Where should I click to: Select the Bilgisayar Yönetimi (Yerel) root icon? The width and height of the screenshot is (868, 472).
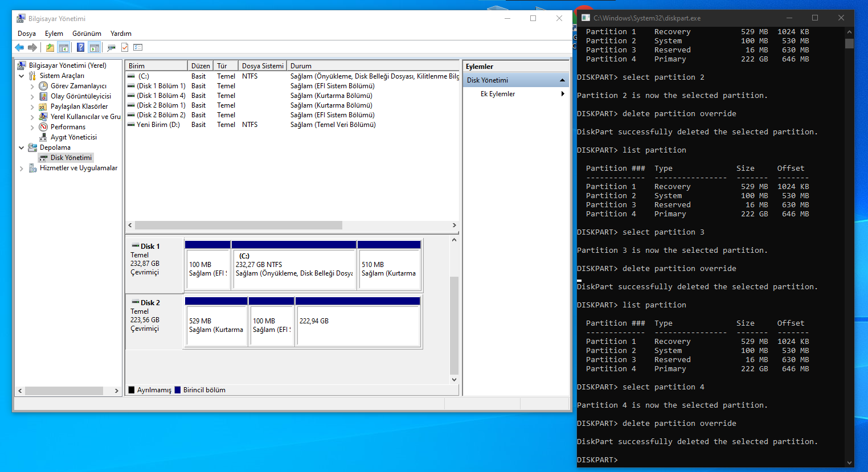click(x=22, y=65)
